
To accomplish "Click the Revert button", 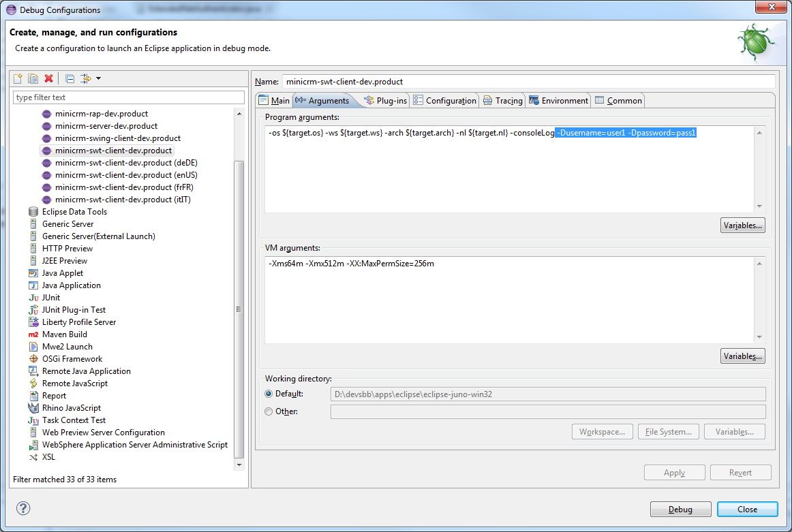I will (x=740, y=473).
